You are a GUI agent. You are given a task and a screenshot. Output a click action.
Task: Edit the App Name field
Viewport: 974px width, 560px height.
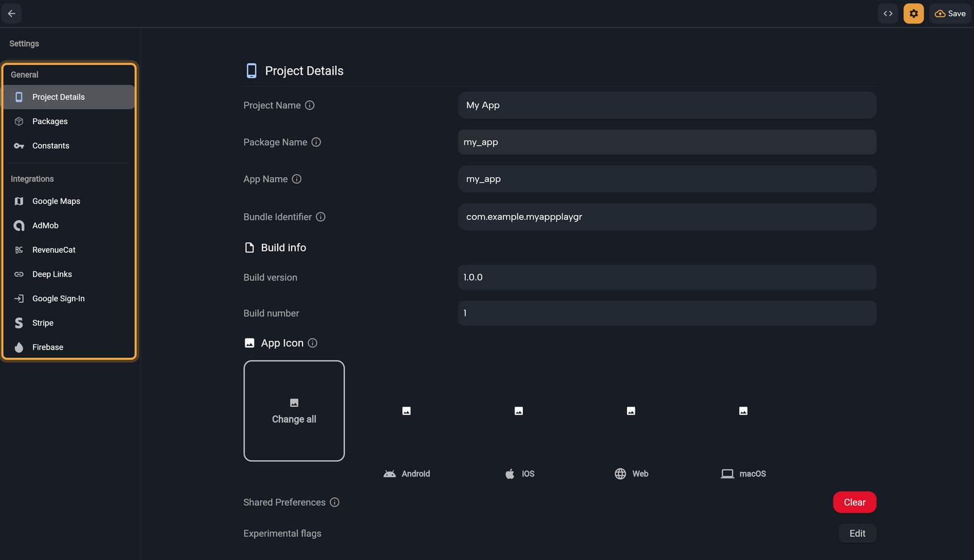[x=667, y=179]
